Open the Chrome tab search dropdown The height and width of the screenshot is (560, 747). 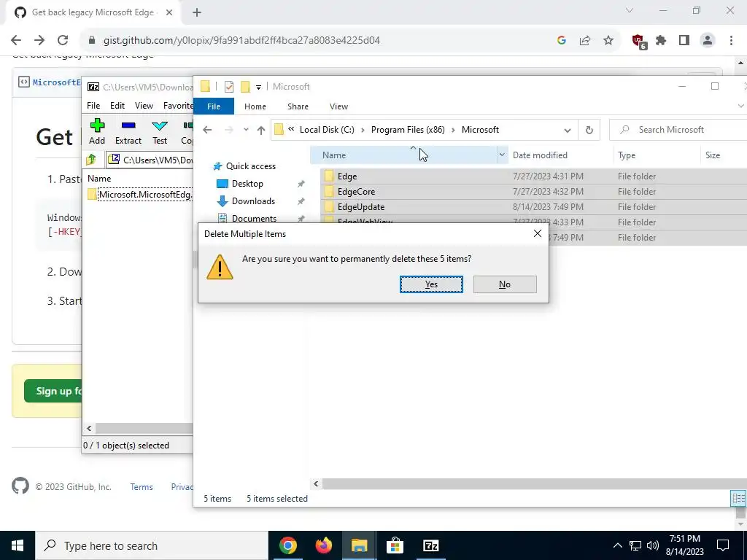click(630, 10)
